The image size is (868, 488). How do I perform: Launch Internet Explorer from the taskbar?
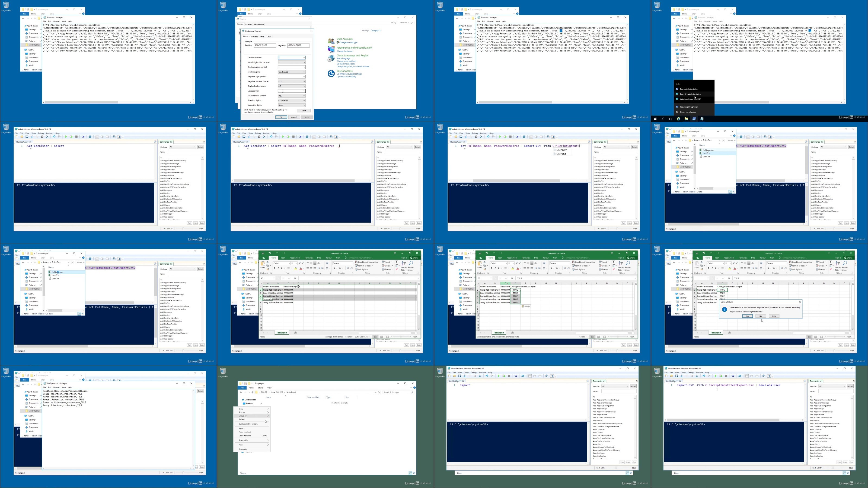point(678,119)
